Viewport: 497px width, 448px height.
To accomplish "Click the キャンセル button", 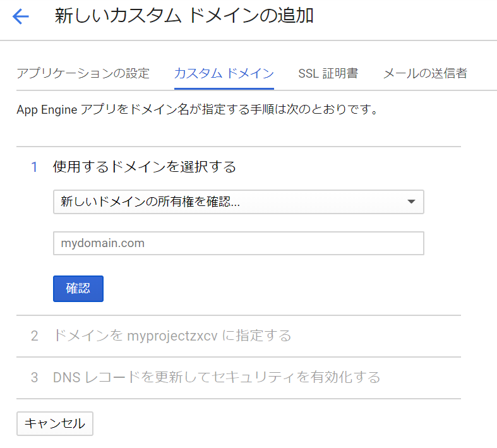I will point(54,423).
